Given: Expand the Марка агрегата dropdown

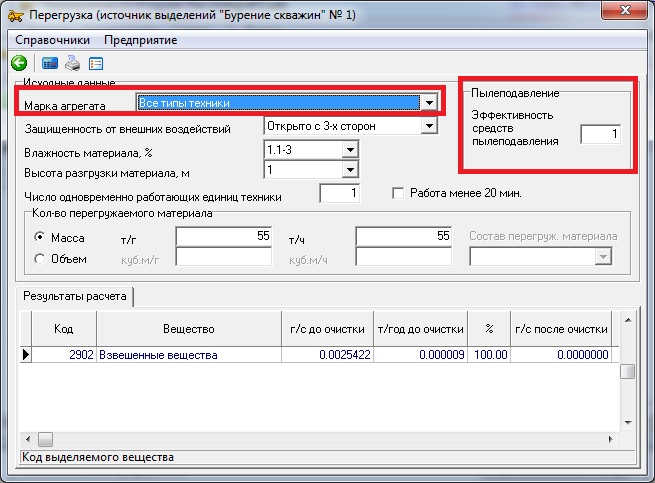Looking at the screenshot, I should [x=428, y=103].
